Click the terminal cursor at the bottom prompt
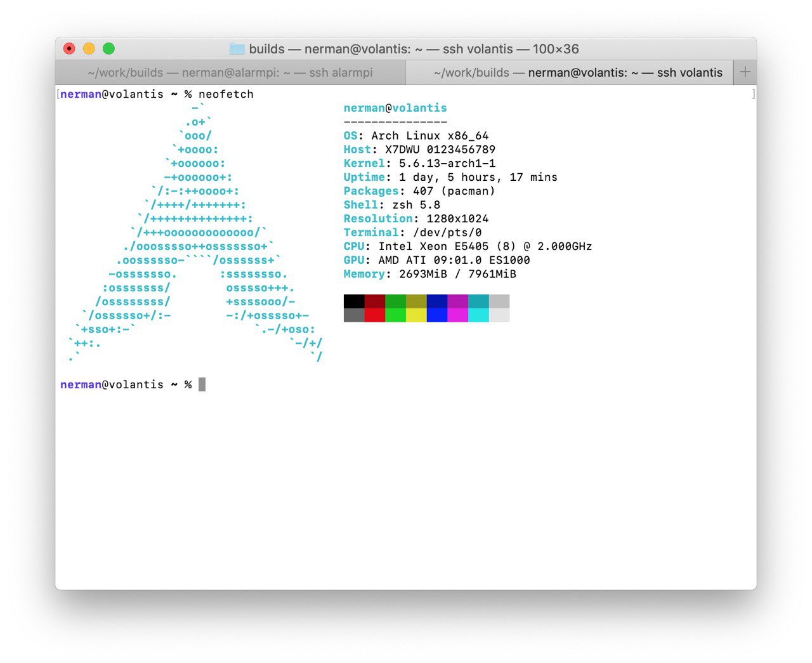Image resolution: width=812 pixels, height=663 pixels. click(202, 384)
